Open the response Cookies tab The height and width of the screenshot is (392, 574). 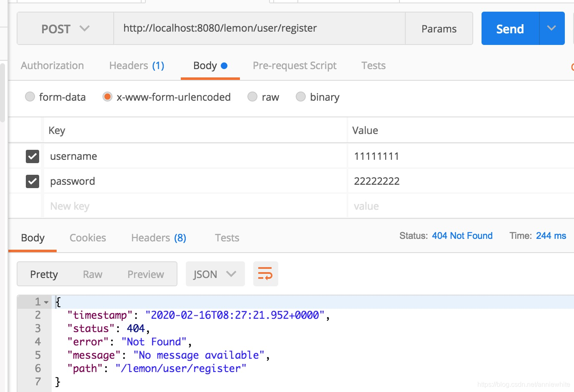[87, 238]
